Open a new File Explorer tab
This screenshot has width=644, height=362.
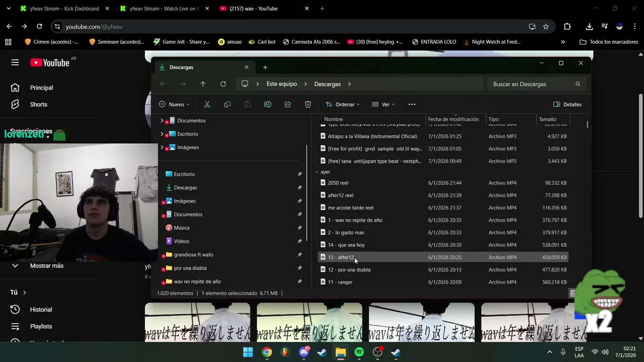[x=265, y=67]
